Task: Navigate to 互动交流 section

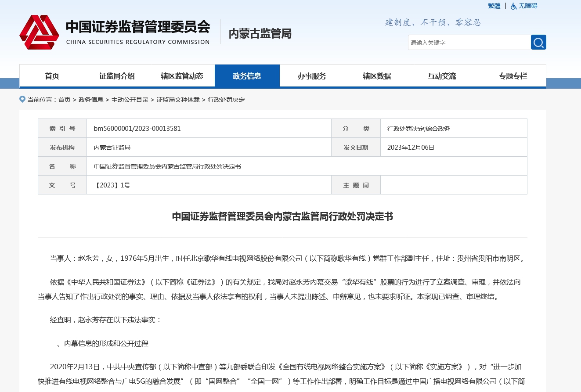Action: [x=442, y=76]
